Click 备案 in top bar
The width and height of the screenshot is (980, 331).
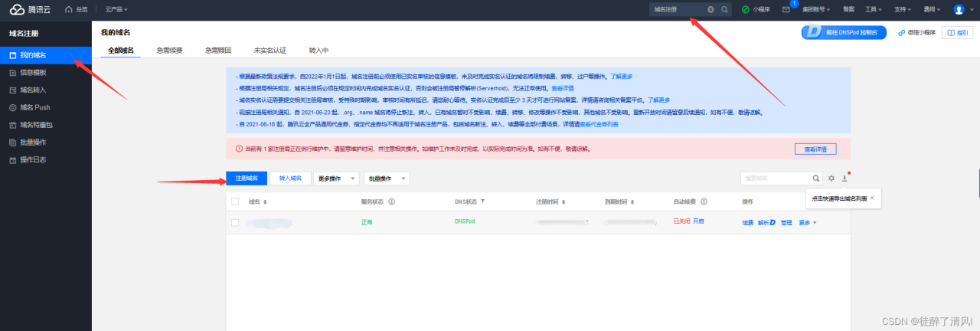click(x=848, y=9)
